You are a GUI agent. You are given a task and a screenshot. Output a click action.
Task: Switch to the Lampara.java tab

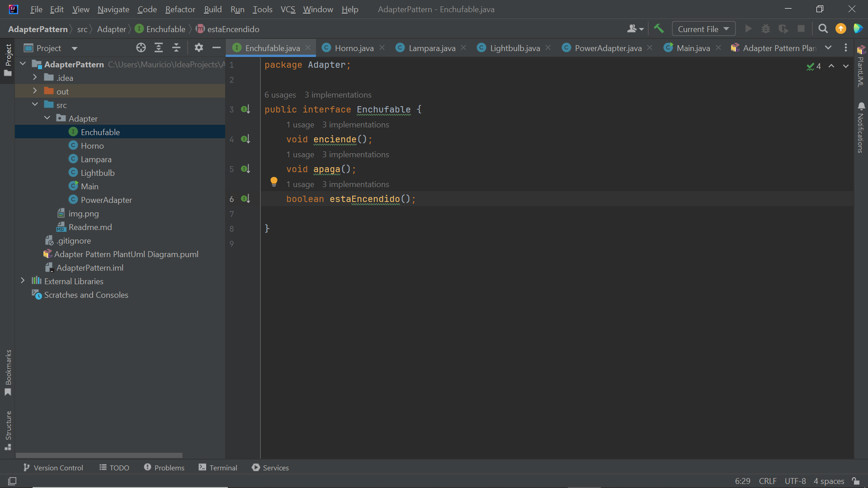[x=432, y=48]
